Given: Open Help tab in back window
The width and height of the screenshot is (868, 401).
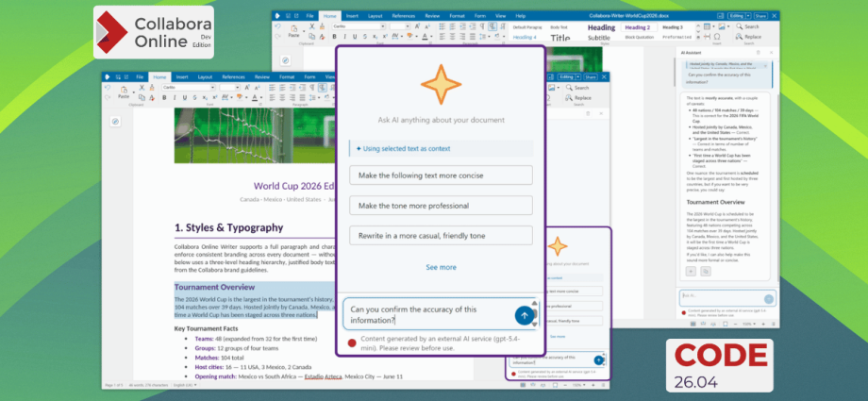Looking at the screenshot, I should pyautogui.click(x=521, y=16).
